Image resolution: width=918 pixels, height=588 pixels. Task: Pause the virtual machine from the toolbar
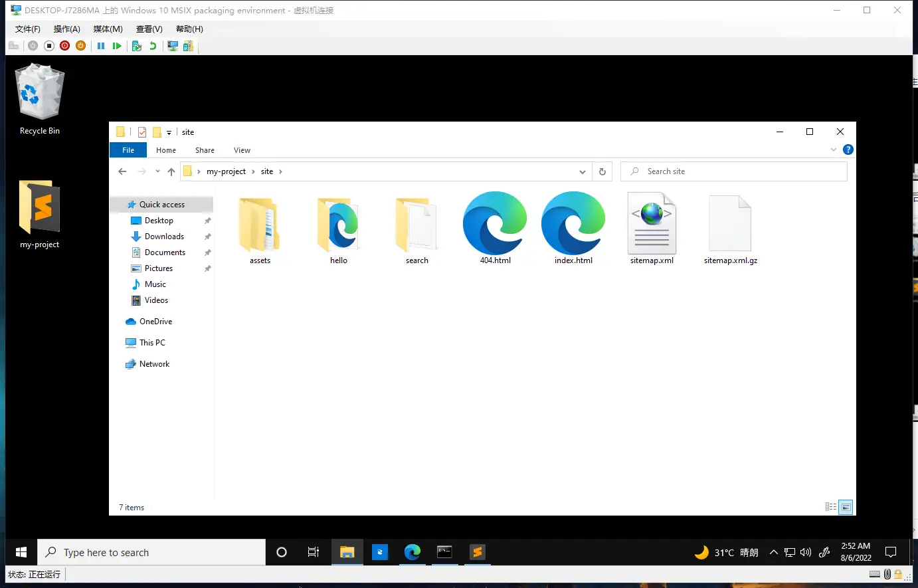pos(101,46)
